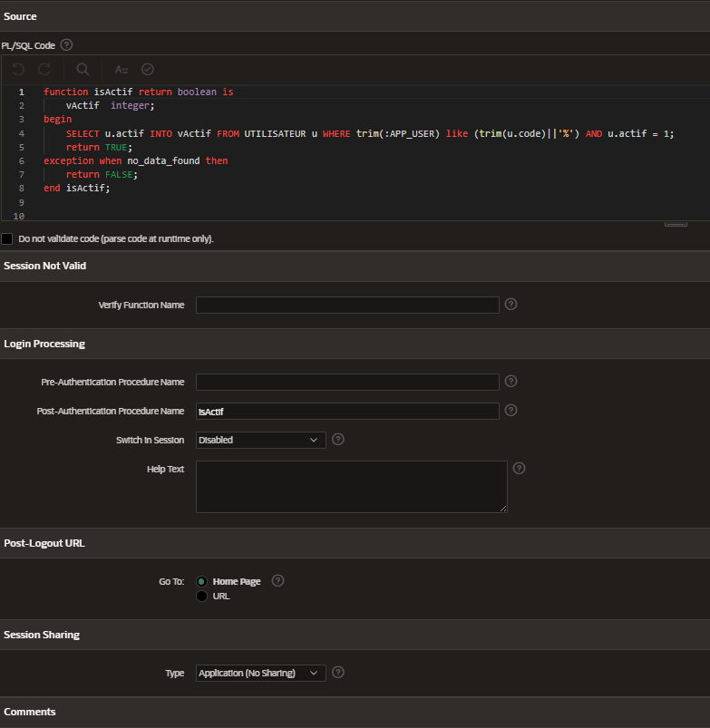Open help for Switch in Session
This screenshot has width=710, height=728.
(338, 440)
